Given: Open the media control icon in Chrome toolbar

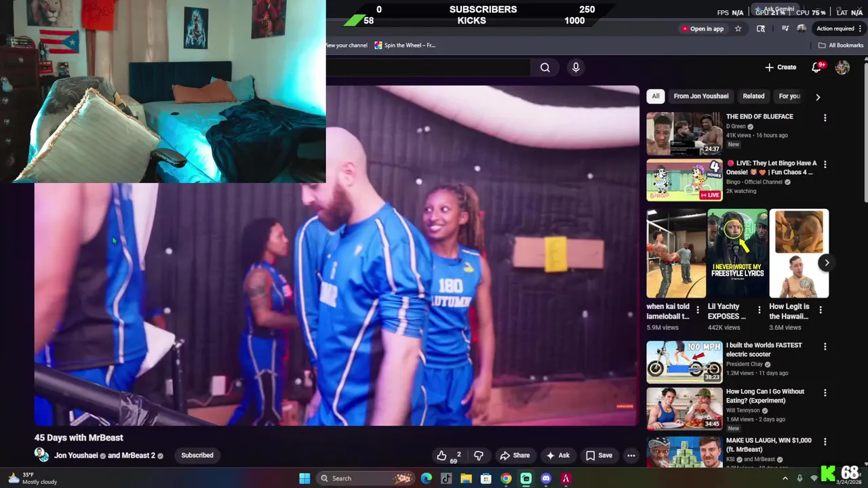Looking at the screenshot, I should click(785, 28).
